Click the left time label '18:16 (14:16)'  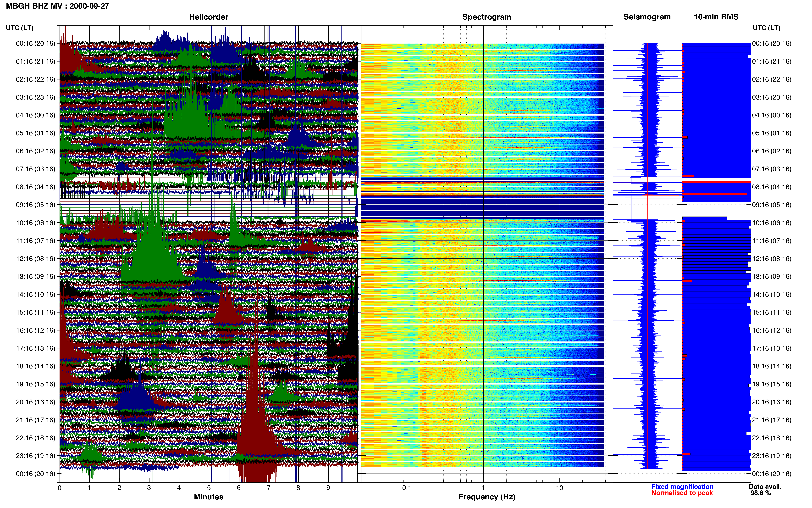coord(36,366)
